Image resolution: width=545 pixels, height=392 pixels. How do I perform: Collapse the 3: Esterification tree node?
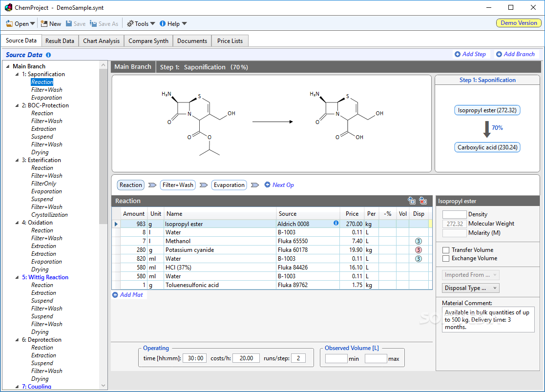[x=17, y=160]
